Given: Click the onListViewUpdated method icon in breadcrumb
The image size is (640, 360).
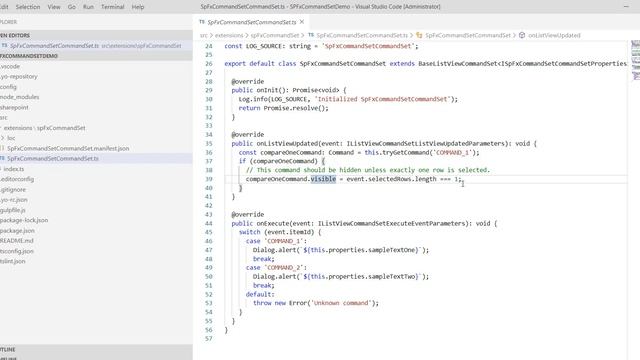Looking at the screenshot, I should [522, 36].
